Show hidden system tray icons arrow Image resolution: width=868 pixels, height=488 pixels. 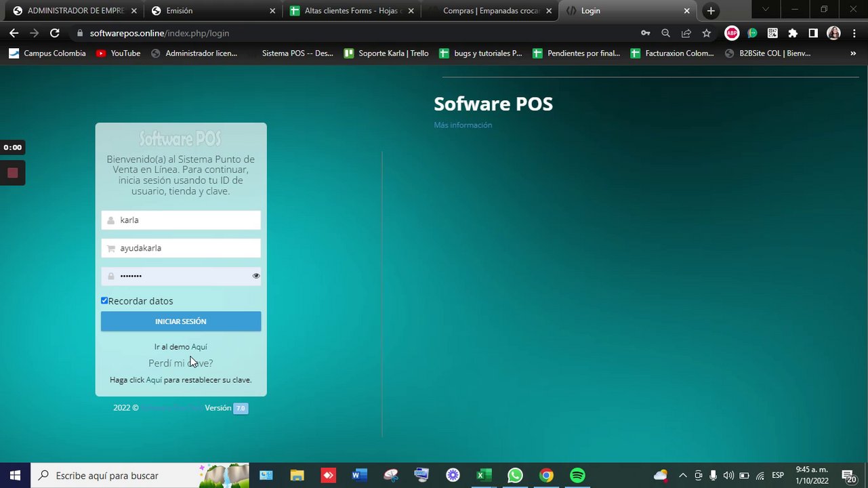(x=682, y=476)
